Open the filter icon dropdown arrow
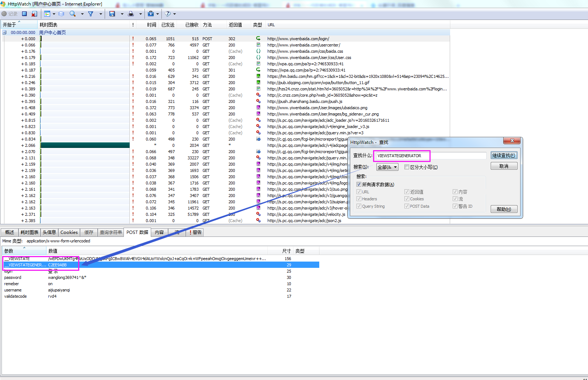Screen dimensions: 588x380 [101, 14]
